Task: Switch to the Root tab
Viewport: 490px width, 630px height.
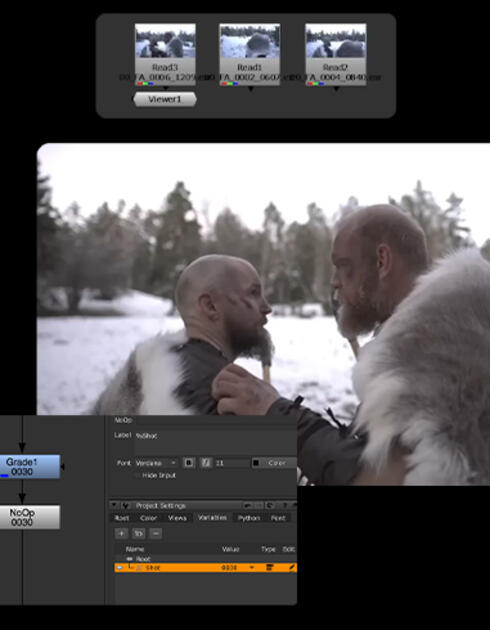Action: (122, 518)
